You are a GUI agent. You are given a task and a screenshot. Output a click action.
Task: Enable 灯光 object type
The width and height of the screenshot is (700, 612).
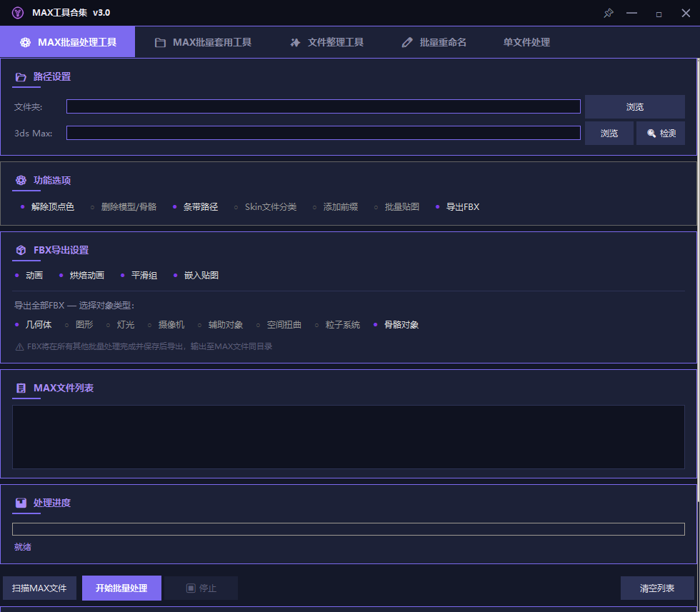[x=121, y=325]
